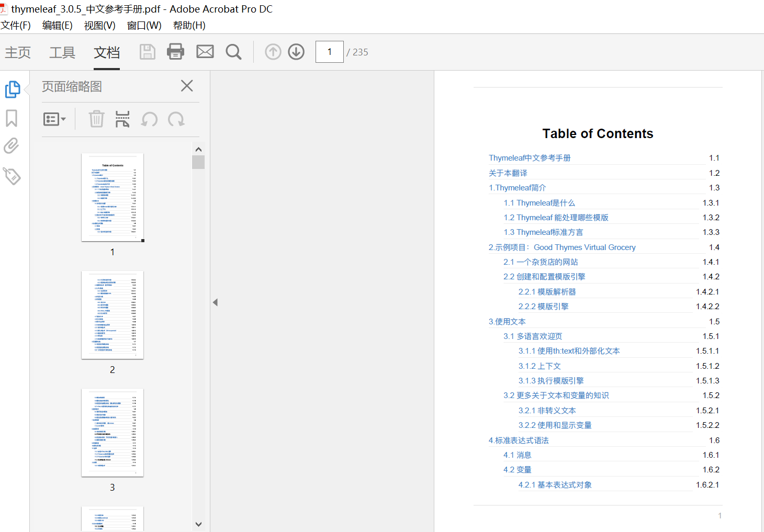The image size is (764, 532).
Task: Click thumbnail panel scroll up arrow
Action: pyautogui.click(x=198, y=149)
